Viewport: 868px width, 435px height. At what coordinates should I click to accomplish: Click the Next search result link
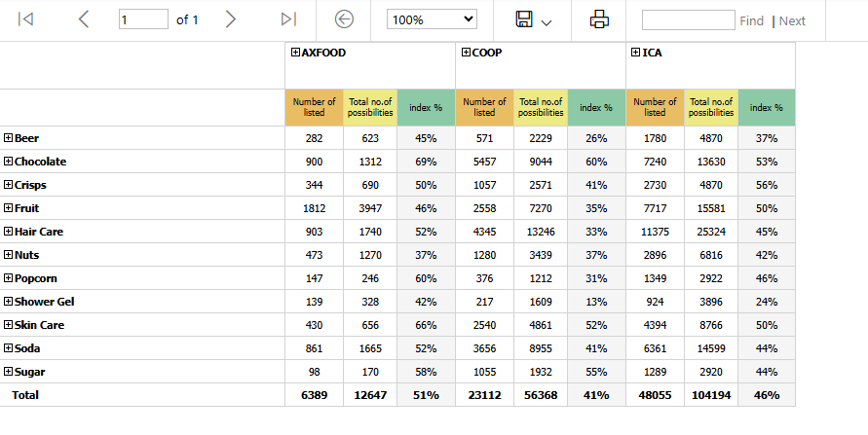[x=792, y=21]
